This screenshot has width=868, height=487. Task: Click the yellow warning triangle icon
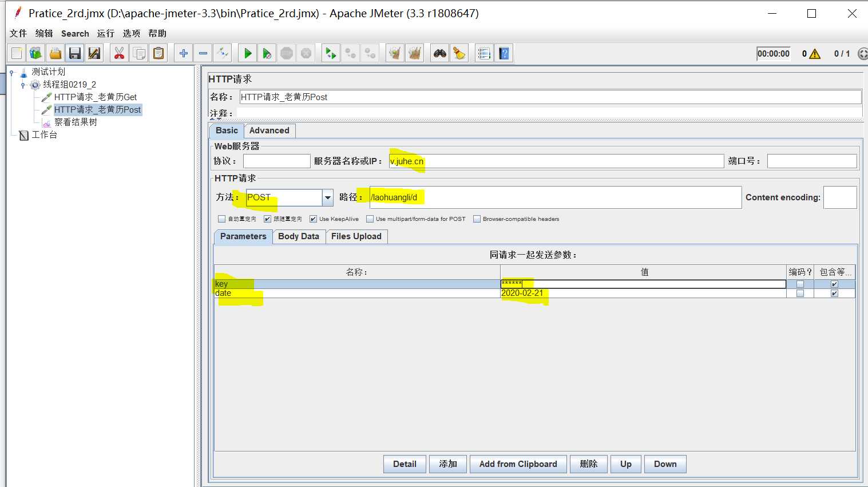pos(815,54)
